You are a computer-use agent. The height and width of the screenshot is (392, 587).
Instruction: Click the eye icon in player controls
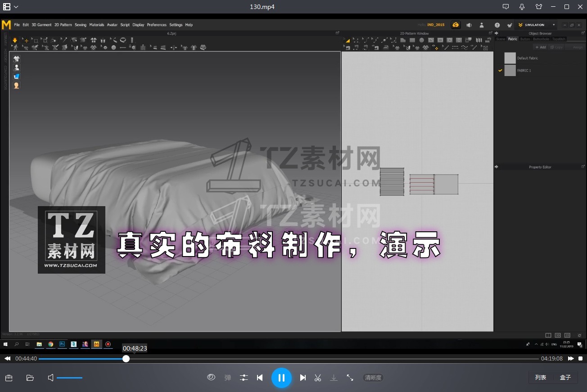(x=211, y=377)
